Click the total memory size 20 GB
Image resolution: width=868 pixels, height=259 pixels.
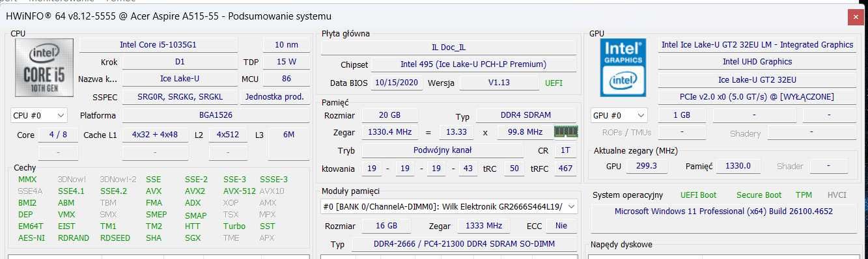[390, 115]
